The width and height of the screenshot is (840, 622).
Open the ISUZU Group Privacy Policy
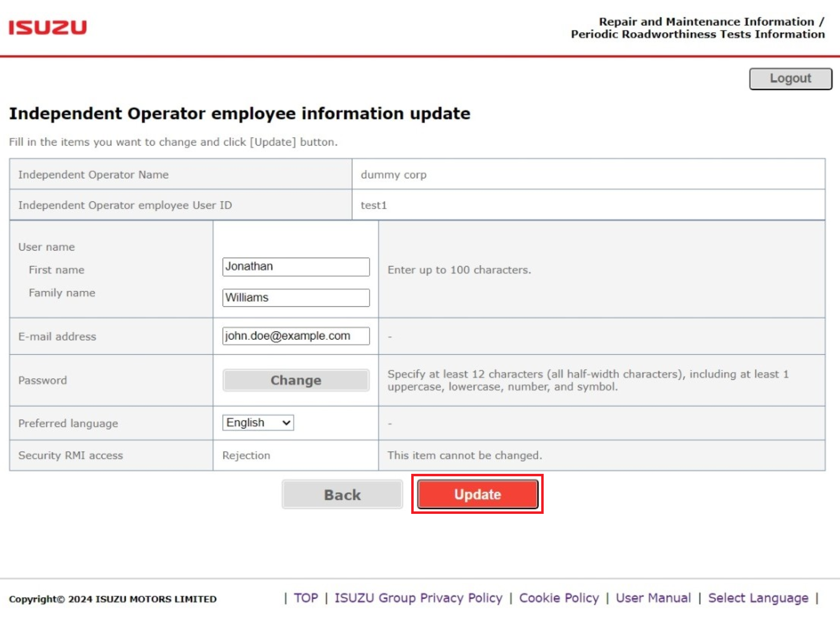pyautogui.click(x=418, y=598)
